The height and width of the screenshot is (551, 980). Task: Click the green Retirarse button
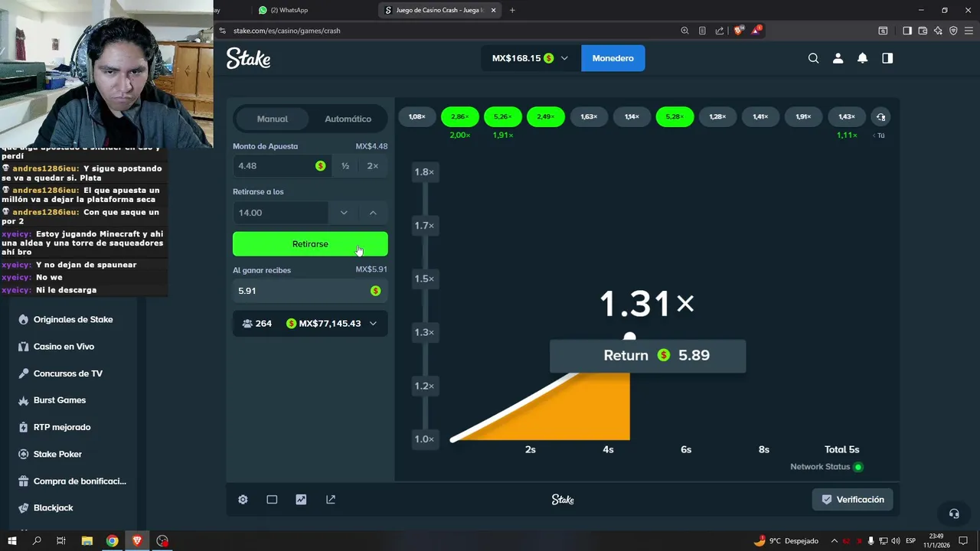pyautogui.click(x=310, y=244)
